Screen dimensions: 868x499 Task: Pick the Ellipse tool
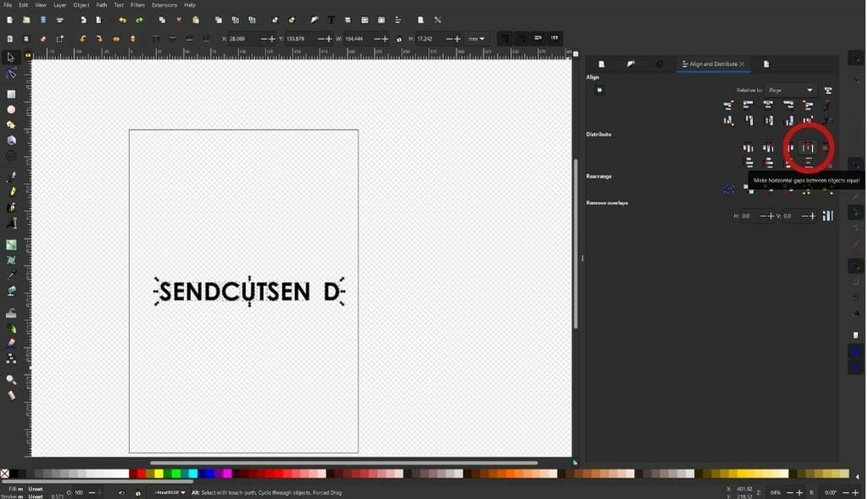pyautogui.click(x=11, y=110)
